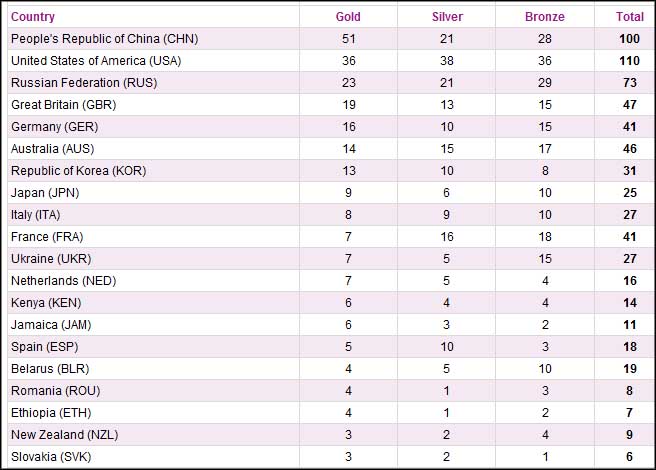Click China's total medal count 100
656x470 pixels.
(x=630, y=39)
